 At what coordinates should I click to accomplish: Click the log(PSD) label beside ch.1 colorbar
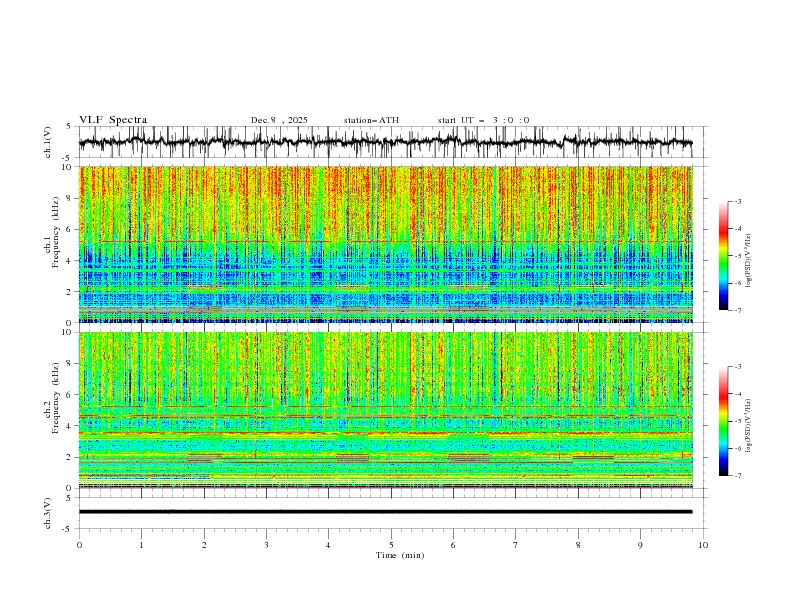[749, 261]
